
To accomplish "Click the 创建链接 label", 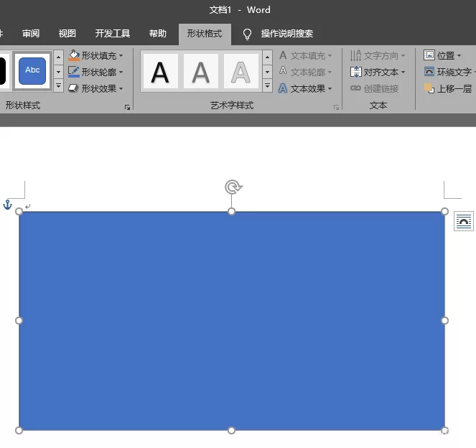I will (x=381, y=88).
